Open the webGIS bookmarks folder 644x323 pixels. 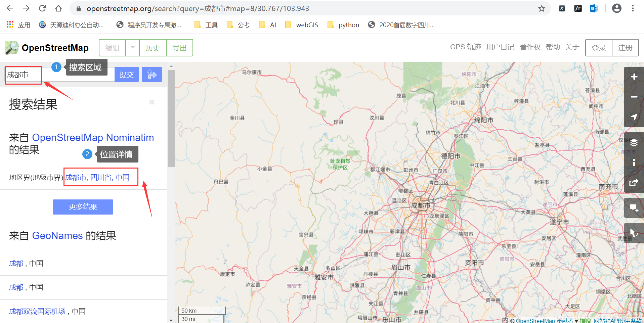(301, 25)
